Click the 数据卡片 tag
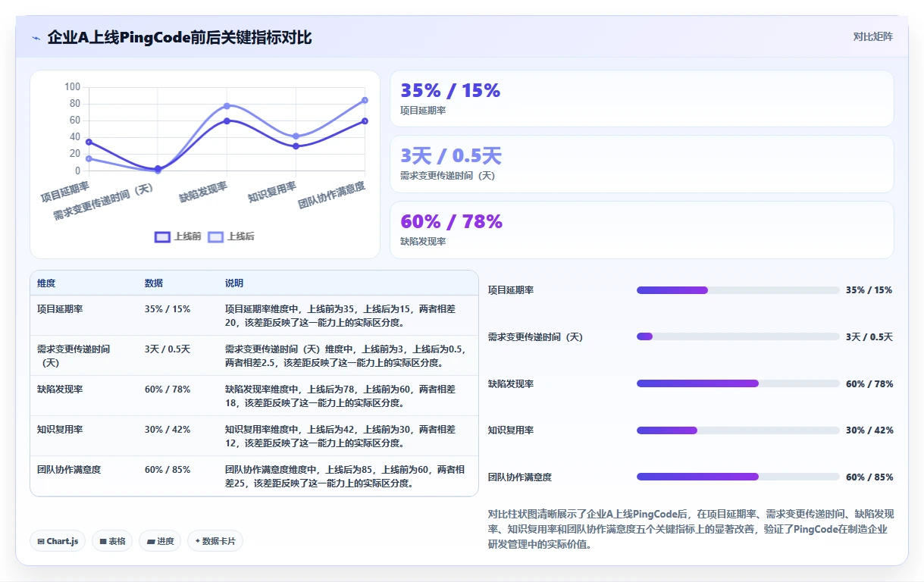Image resolution: width=924 pixels, height=582 pixels. (x=215, y=541)
